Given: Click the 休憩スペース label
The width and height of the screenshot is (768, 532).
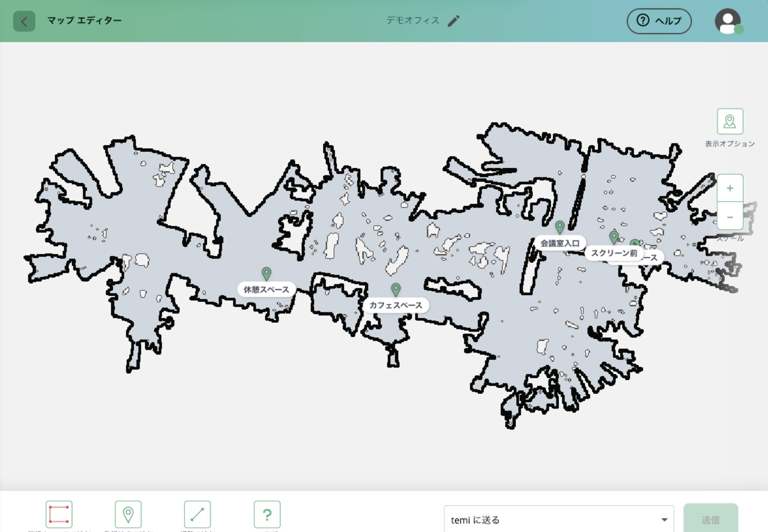Looking at the screenshot, I should click(266, 289).
